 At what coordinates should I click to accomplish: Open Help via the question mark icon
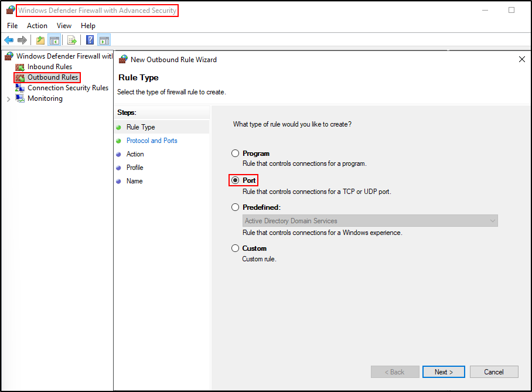click(x=90, y=40)
